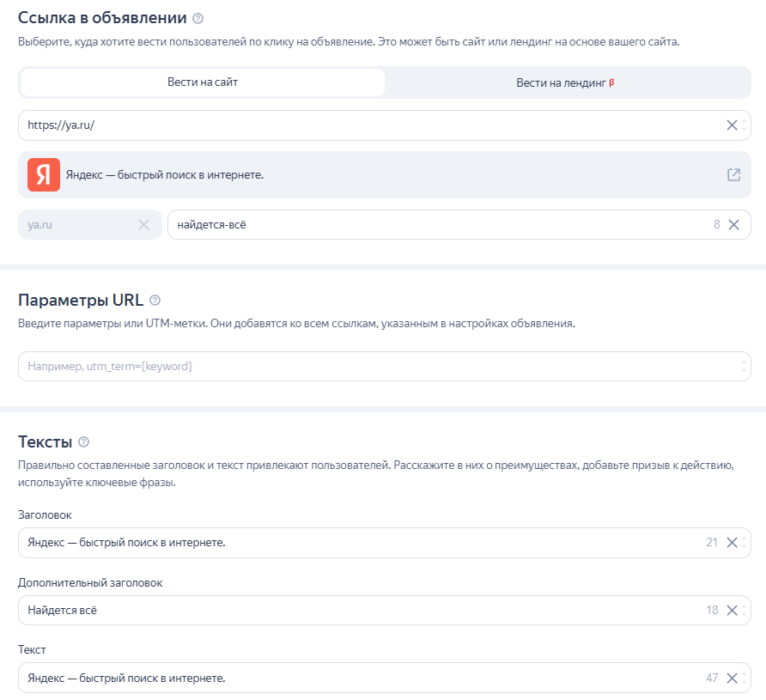Click resize handle of Параметры URL field

click(x=744, y=367)
